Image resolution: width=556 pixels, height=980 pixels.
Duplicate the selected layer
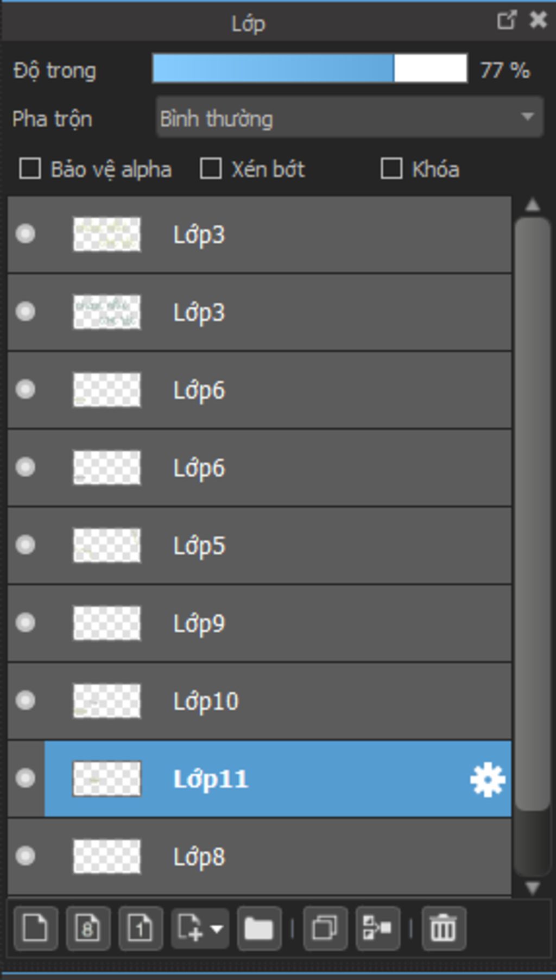tap(325, 928)
